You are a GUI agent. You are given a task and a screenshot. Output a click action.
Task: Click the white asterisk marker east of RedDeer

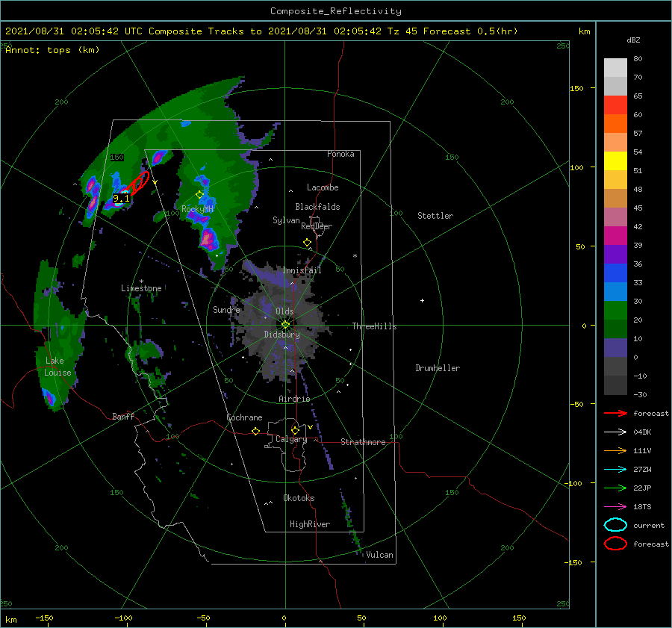coord(355,256)
